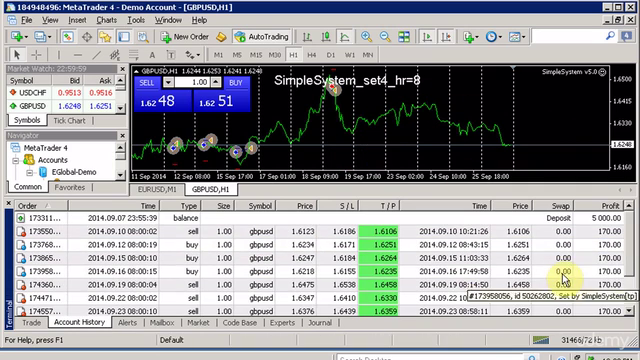Select the vertical line tool
This screenshot has width=640, height=360.
point(59,55)
